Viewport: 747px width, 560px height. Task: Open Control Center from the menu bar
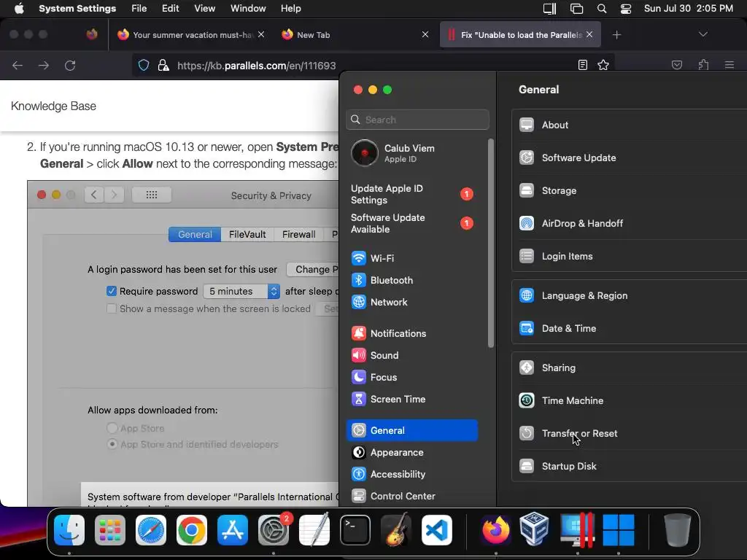625,9
